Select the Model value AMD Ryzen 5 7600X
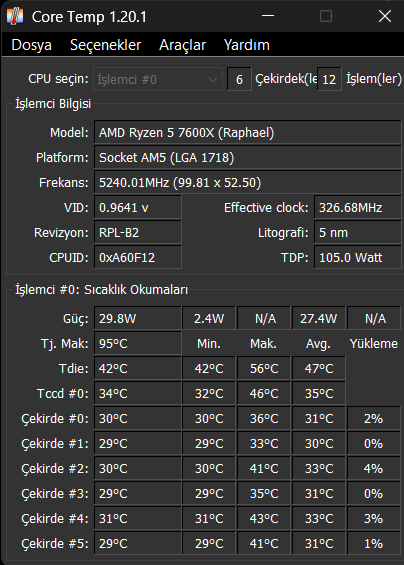This screenshot has width=404, height=565. [x=248, y=133]
